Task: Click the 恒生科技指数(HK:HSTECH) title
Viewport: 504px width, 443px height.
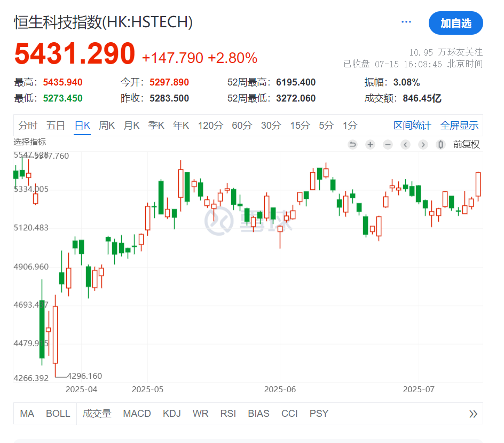Action: (x=103, y=22)
